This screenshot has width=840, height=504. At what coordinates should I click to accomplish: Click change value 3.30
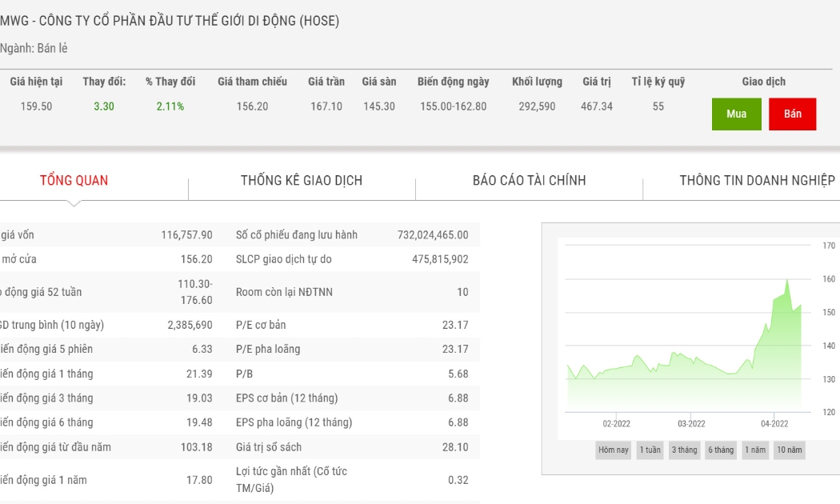tap(104, 106)
